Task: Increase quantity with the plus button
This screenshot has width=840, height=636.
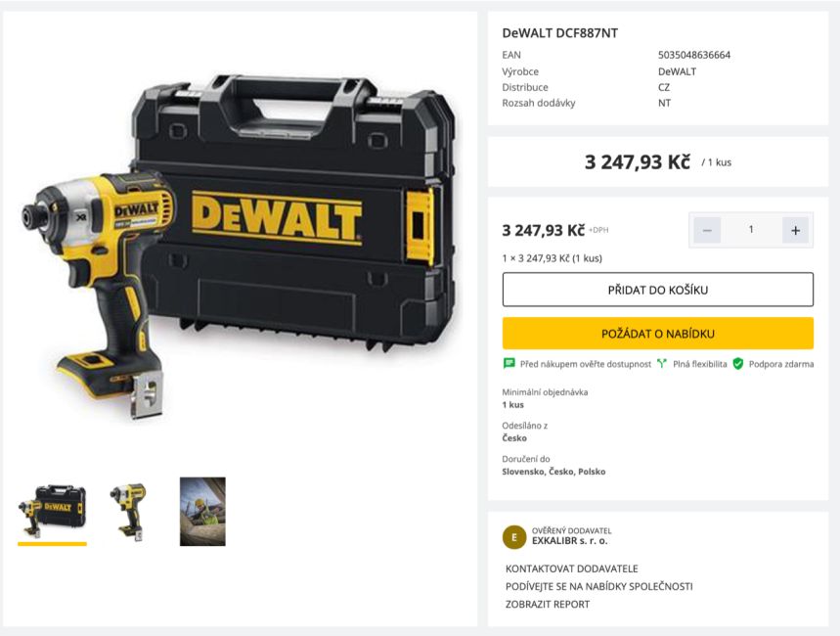Action: pos(796,230)
